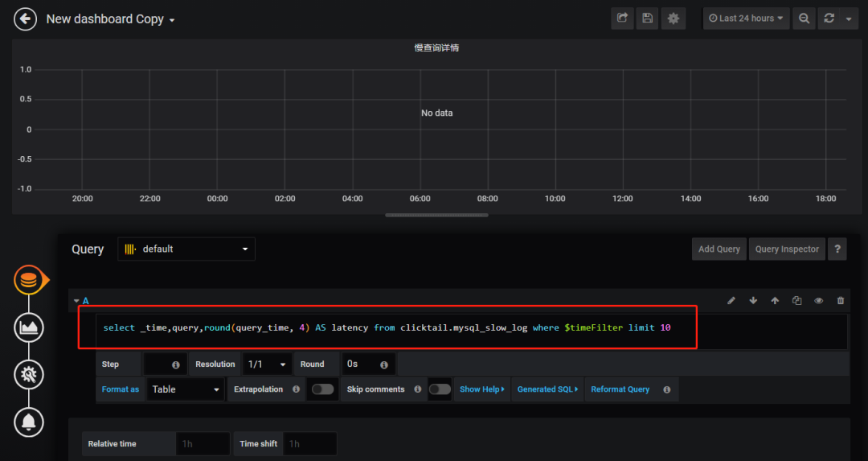Open the Alert bell tab in sidebar

tap(29, 421)
